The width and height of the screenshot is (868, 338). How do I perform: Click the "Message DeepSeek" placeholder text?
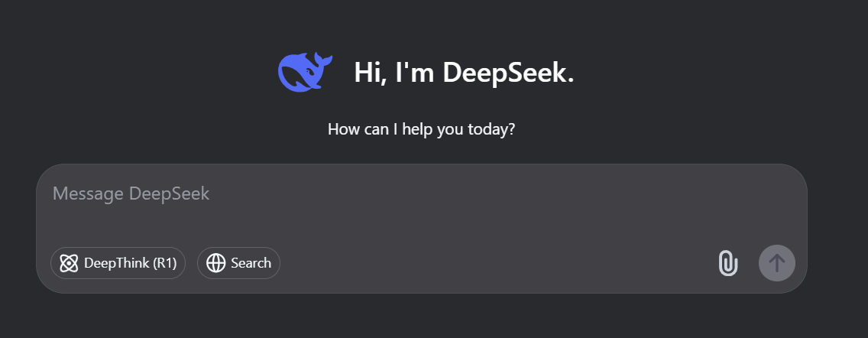coord(131,193)
